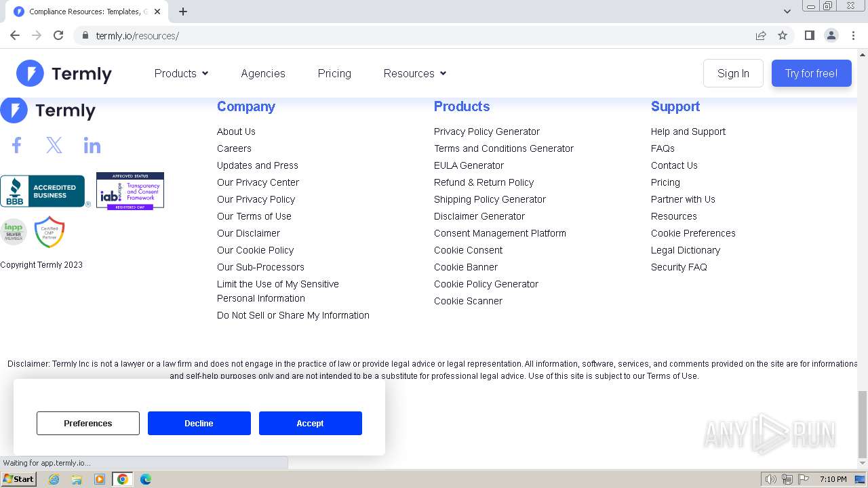868x488 pixels.
Task: Click the BBB Accredited Business badge
Action: (x=45, y=191)
